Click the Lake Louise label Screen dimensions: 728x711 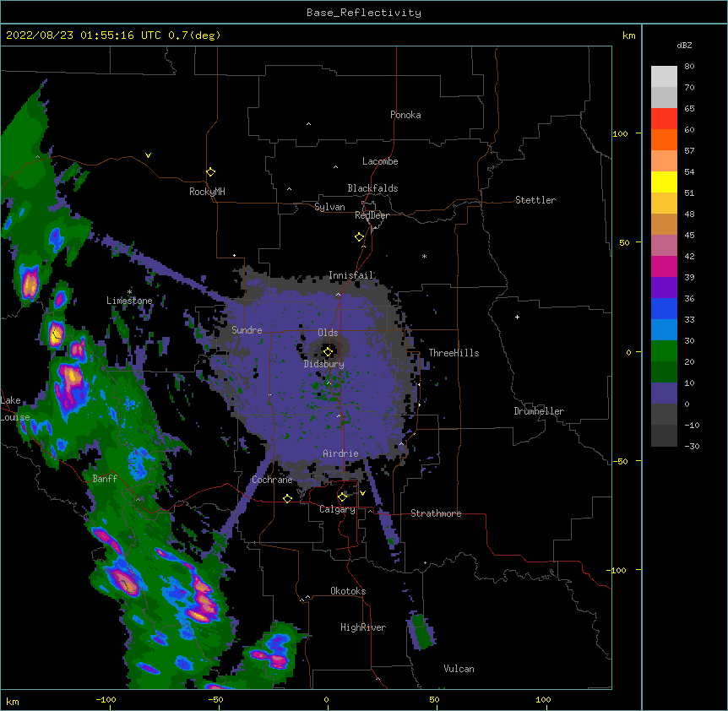[15, 409]
